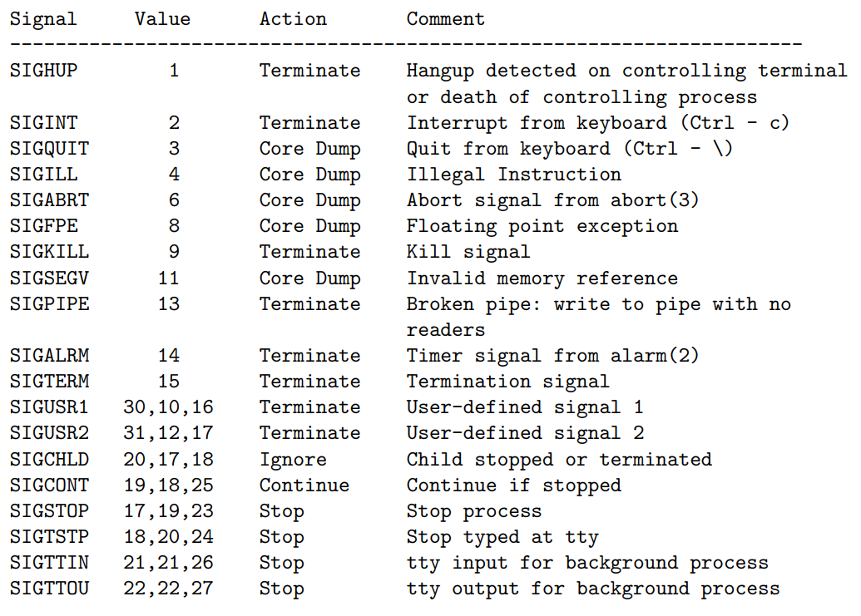861x616 pixels.
Task: Select the SIGTTOU signal name
Action: [x=49, y=589]
